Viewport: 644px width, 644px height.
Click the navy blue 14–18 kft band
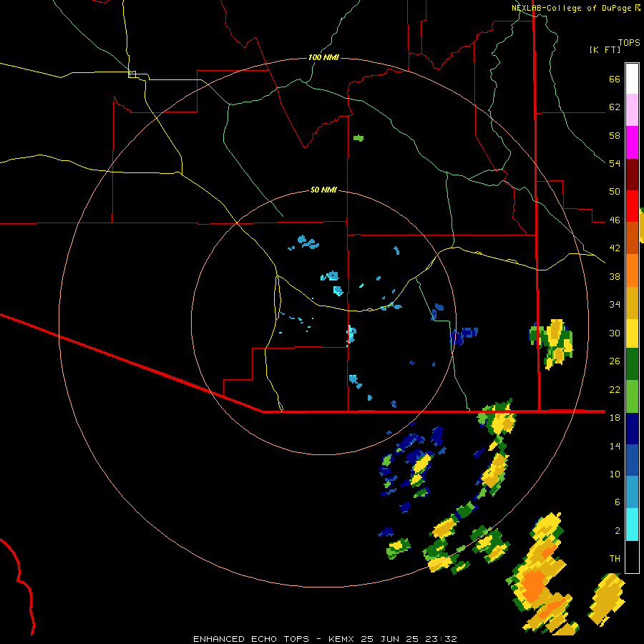coord(632,429)
